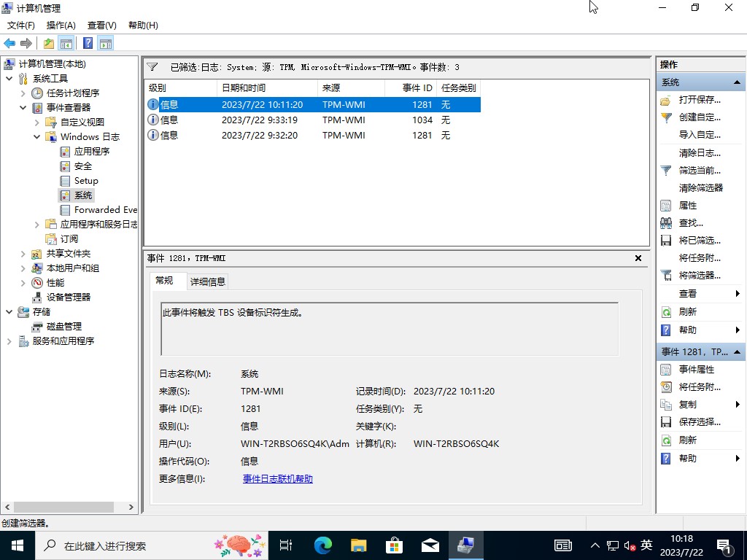Open the 操作(A) menu
The image size is (747, 560).
61,26
